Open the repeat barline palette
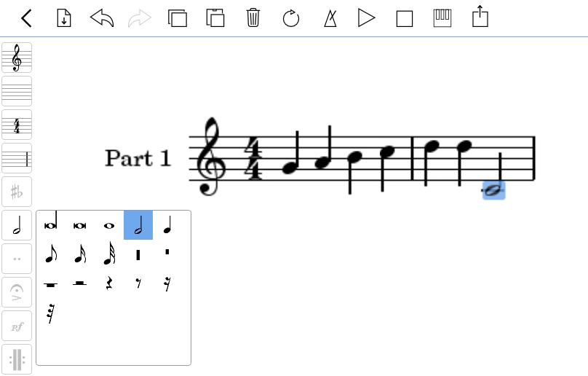Image resolution: width=588 pixels, height=376 pixels. coord(17,359)
